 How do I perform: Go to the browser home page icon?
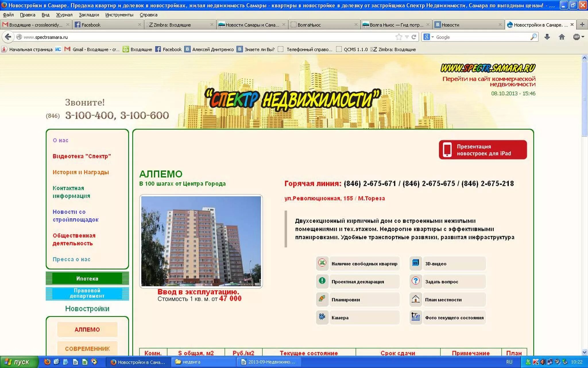click(562, 37)
